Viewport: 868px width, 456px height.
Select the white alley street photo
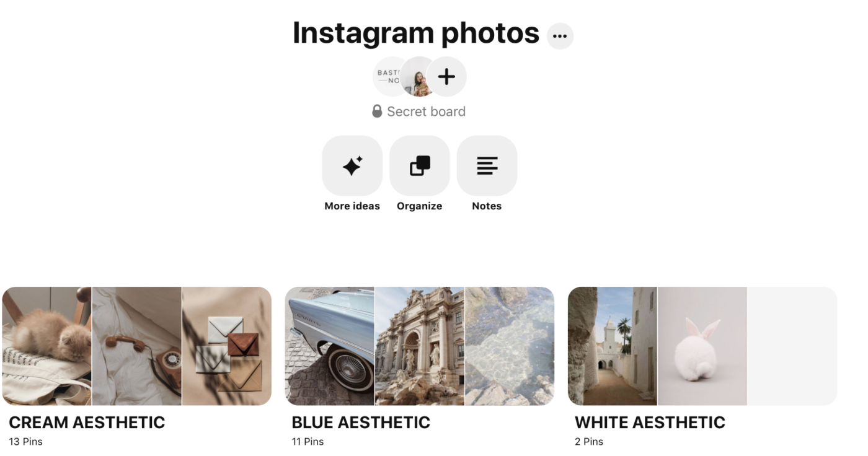point(613,346)
